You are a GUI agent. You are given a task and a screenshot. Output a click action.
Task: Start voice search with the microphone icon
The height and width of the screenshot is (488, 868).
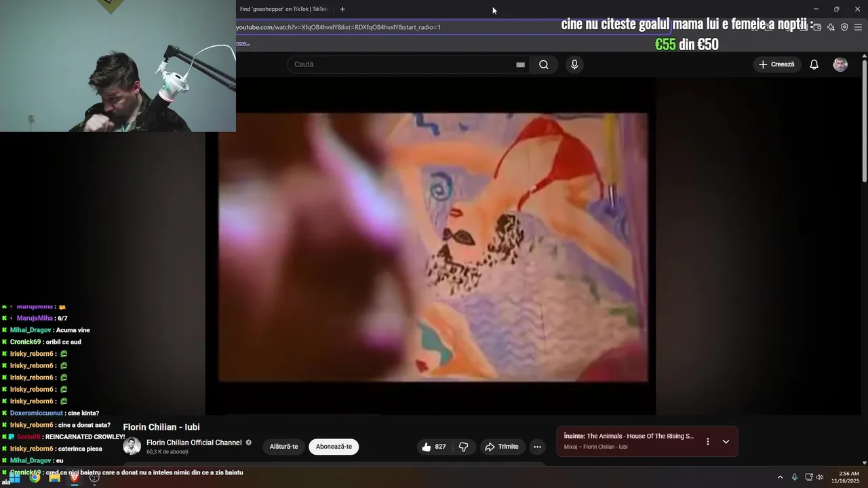[x=574, y=64]
